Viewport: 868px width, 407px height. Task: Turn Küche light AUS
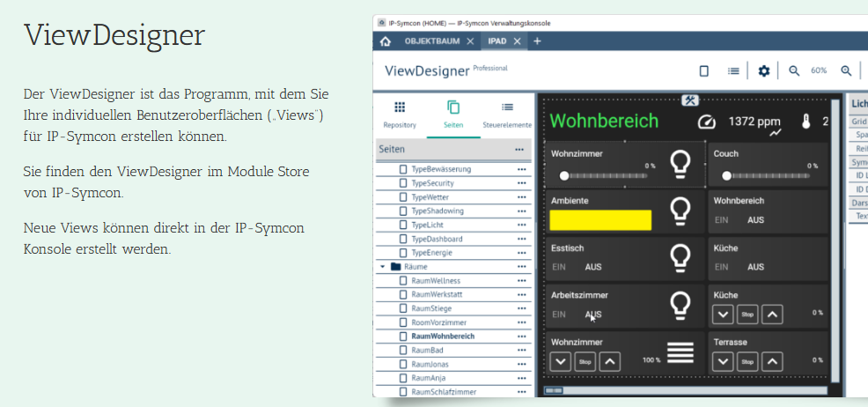(755, 267)
